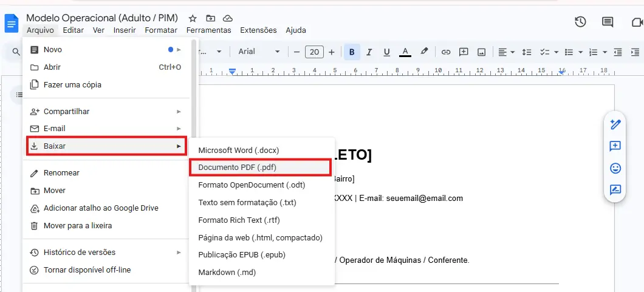644x292 pixels.
Task: Open the Ferramentas menu
Action: pos(208,30)
